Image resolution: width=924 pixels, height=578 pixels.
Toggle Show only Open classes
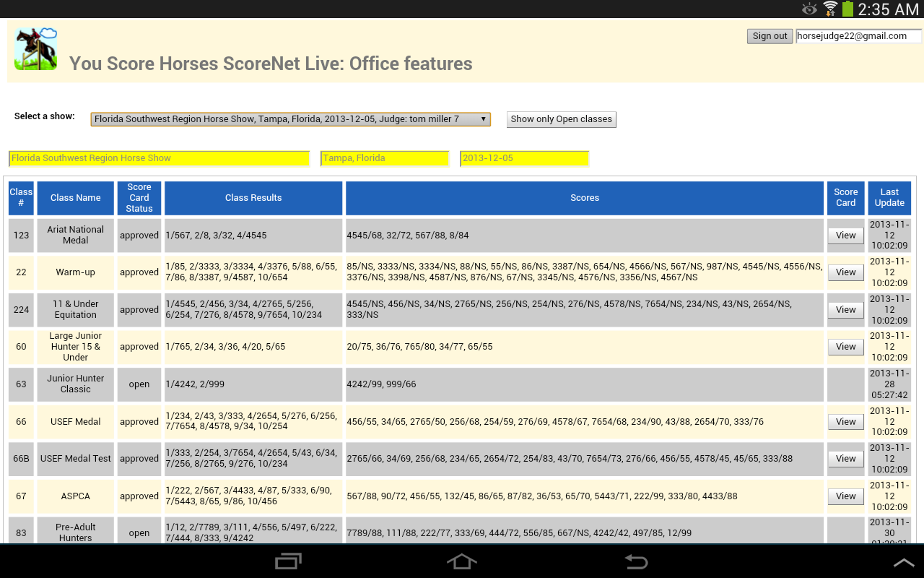point(561,119)
